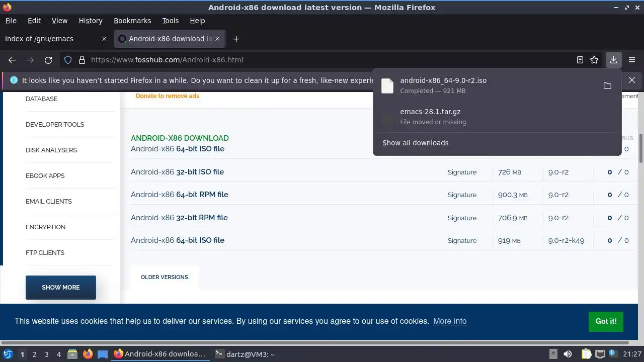644x362 pixels.
Task: Open FTP CLIENTS category
Action: [x=45, y=253]
